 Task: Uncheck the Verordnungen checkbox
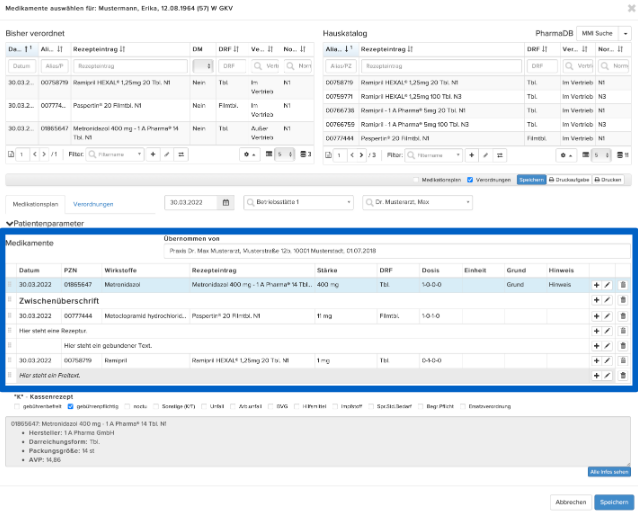click(x=470, y=180)
